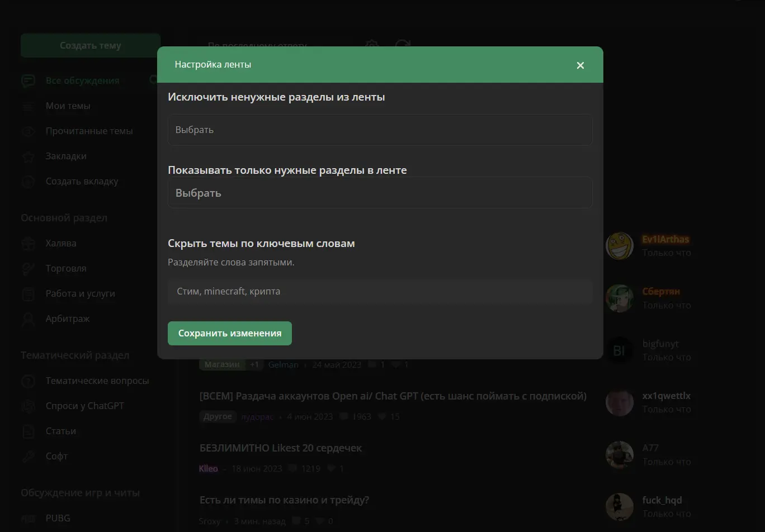The width and height of the screenshot is (765, 532).
Task: Click the "Создать тему" button
Action: tap(91, 46)
